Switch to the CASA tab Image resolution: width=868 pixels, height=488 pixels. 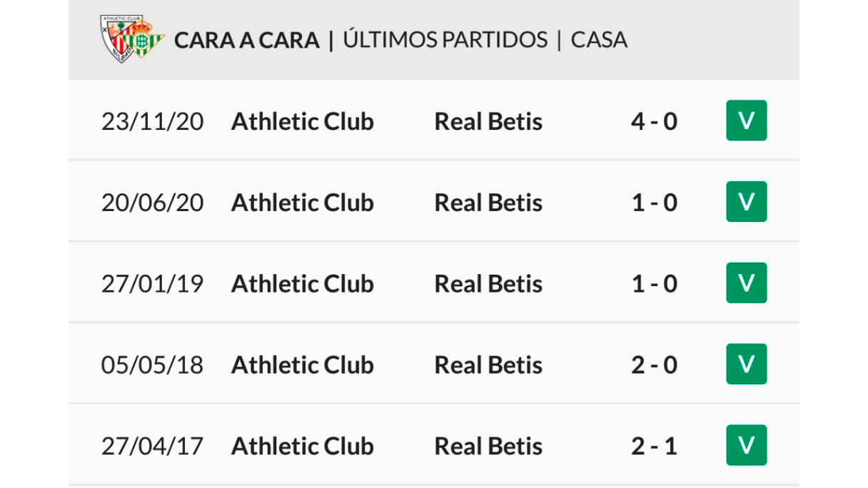click(599, 40)
